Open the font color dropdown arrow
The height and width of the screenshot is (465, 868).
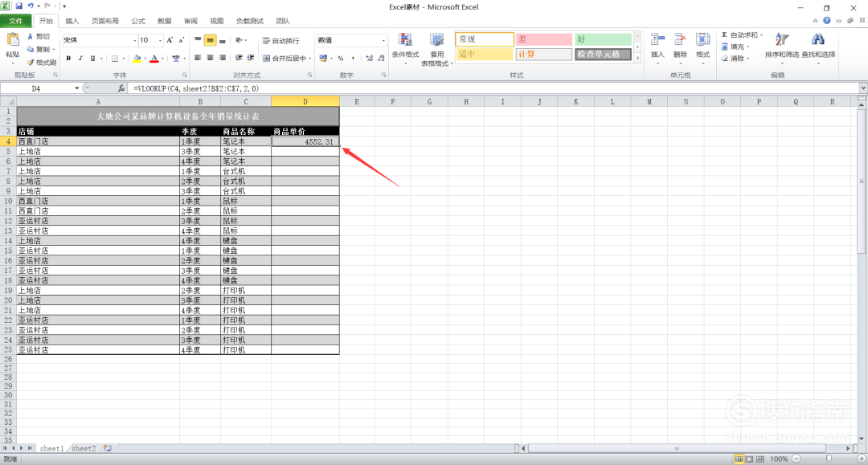(x=162, y=59)
